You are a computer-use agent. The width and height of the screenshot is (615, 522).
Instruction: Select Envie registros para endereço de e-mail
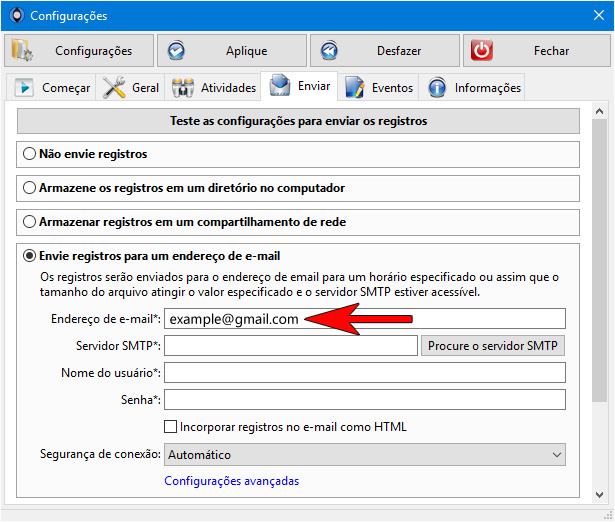coord(29,256)
